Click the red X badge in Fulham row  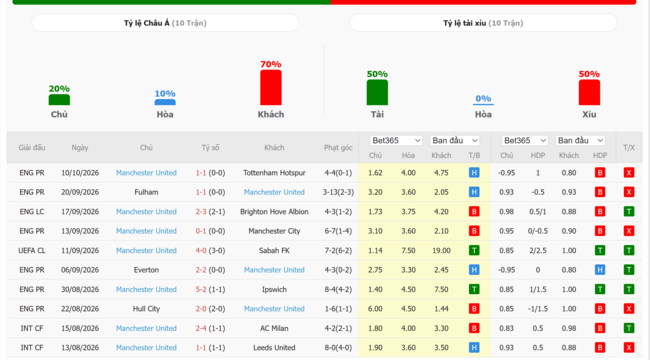pyautogui.click(x=628, y=192)
